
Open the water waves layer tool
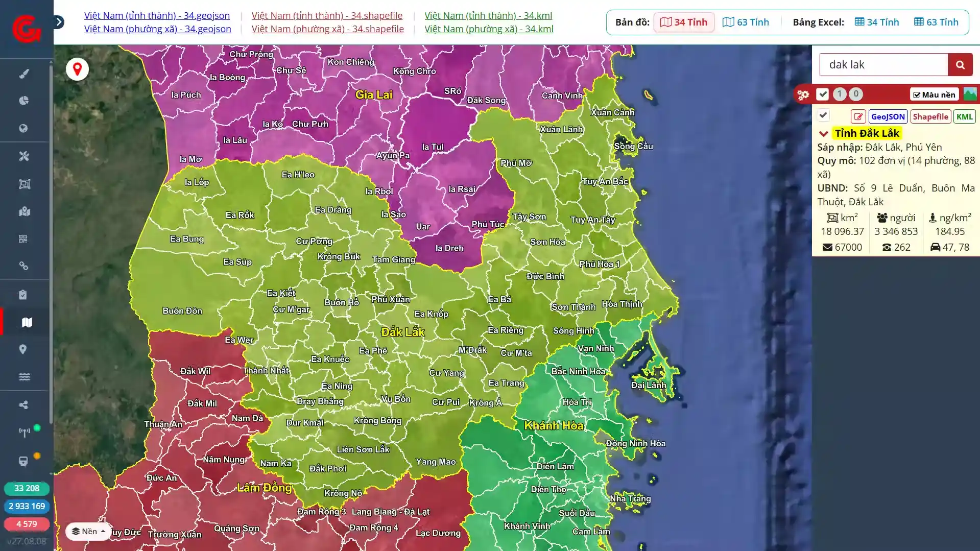click(24, 377)
